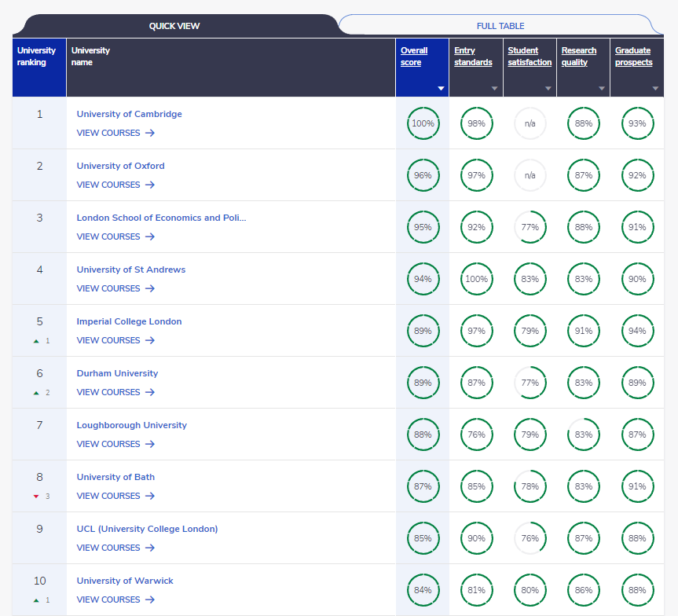The height and width of the screenshot is (616, 678).
Task: View courses for Imperial College London
Action: click(115, 340)
